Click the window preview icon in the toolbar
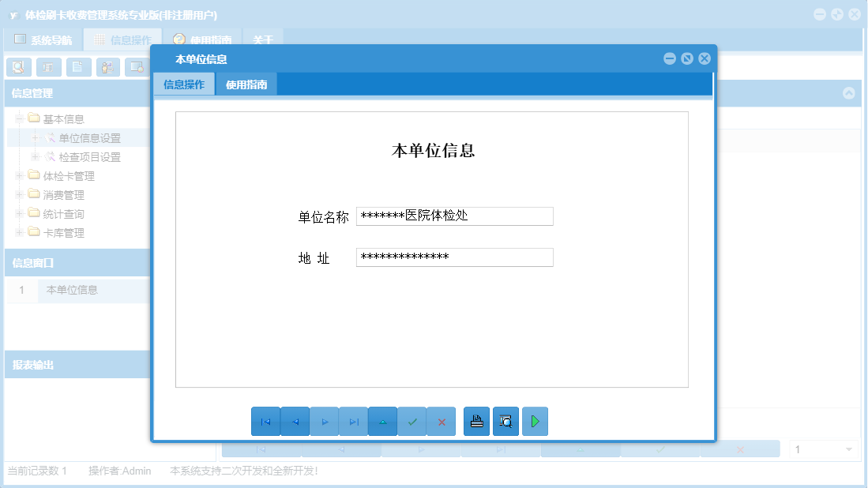Image resolution: width=868 pixels, height=488 pixels. click(135, 67)
